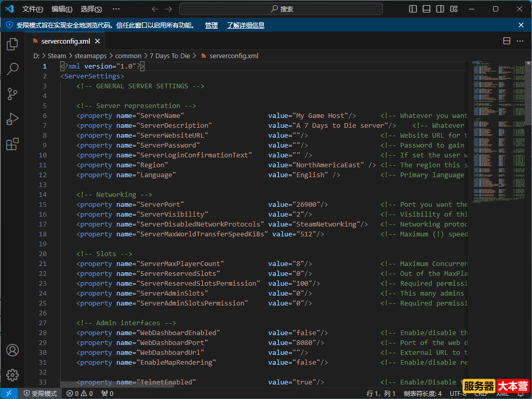This screenshot has width=532, height=399.
Task: Click the Restricted Mode shield in the status bar
Action: click(40, 393)
